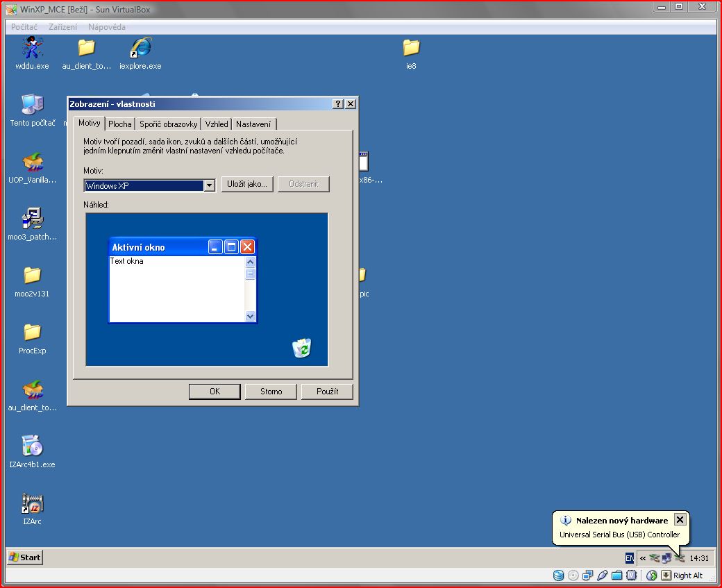Select the au_client_to... zip archive icon
The width and height of the screenshot is (722, 588).
pyautogui.click(x=32, y=396)
